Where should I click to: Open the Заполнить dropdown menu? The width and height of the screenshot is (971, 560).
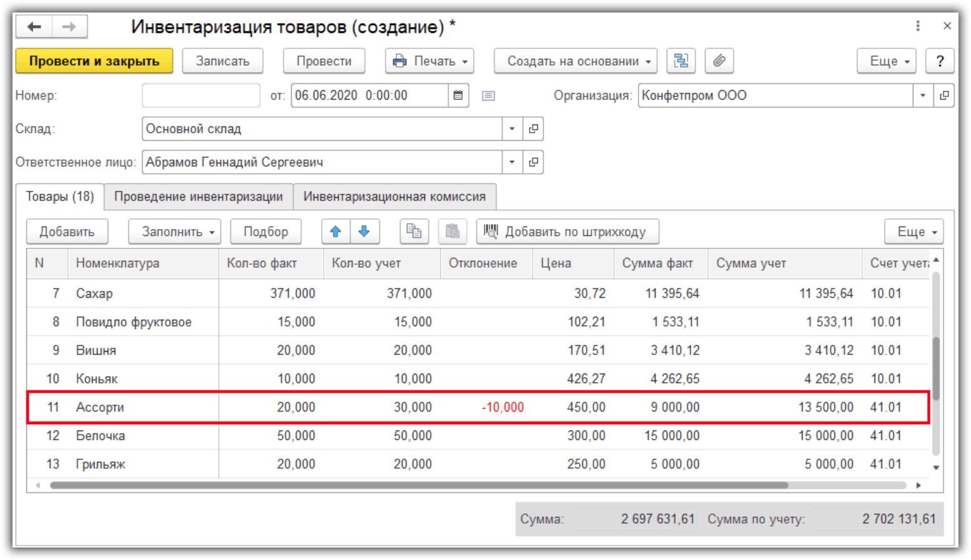[175, 232]
